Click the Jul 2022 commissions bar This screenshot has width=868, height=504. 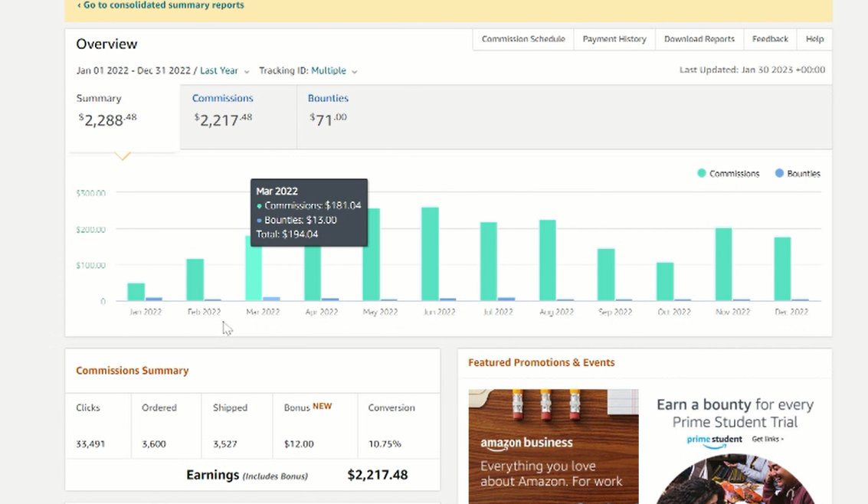(x=489, y=262)
